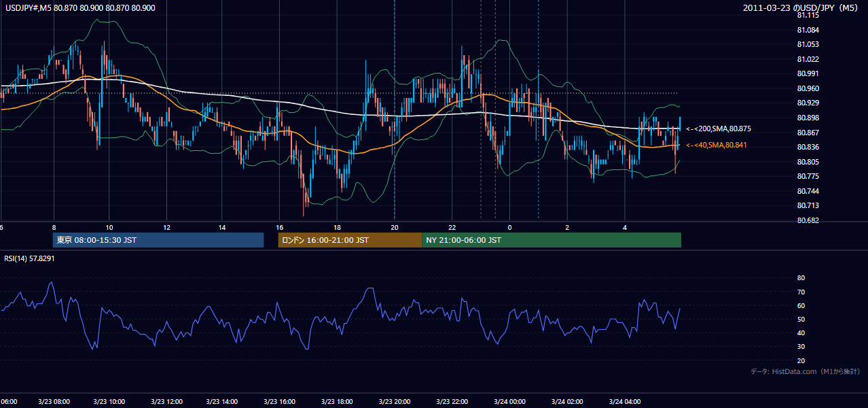Viewport: 868px width, 408px height.
Task: Click hour 22 tick under price chart
Action: click(x=452, y=227)
